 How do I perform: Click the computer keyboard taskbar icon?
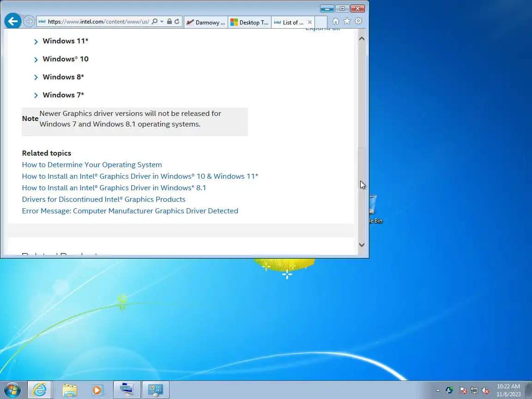tap(127, 390)
